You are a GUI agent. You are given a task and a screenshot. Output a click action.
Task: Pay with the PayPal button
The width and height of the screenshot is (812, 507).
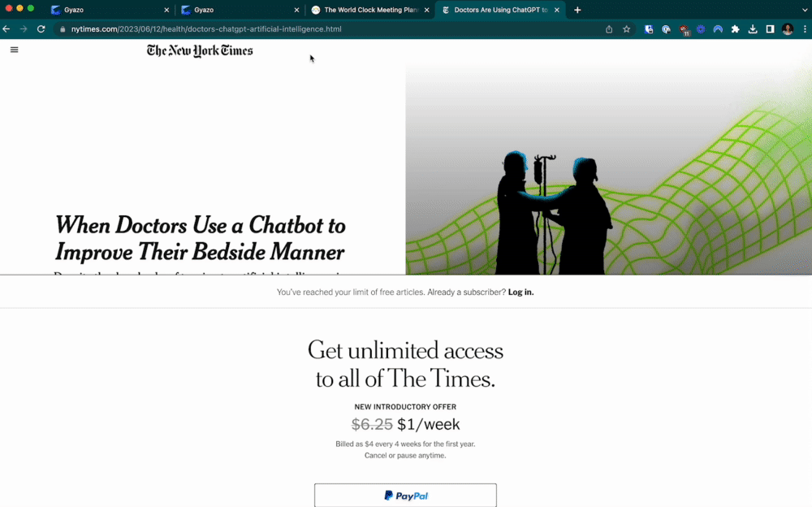tap(405, 495)
